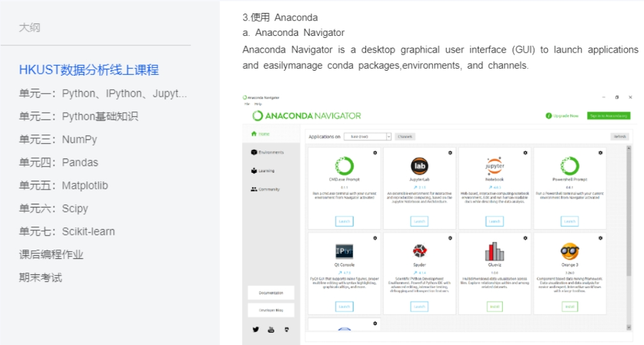Launch Qt Console
644x345 pixels.
click(x=344, y=307)
